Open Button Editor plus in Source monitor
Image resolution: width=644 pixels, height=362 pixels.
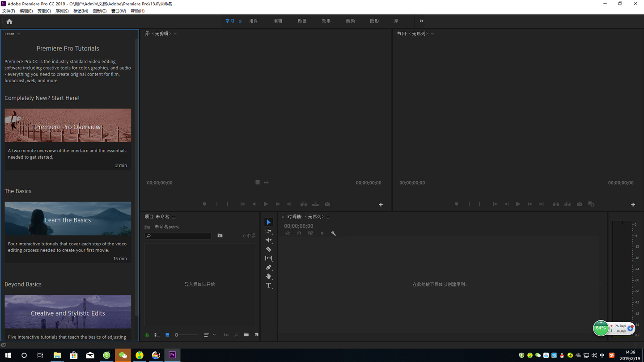[381, 205]
